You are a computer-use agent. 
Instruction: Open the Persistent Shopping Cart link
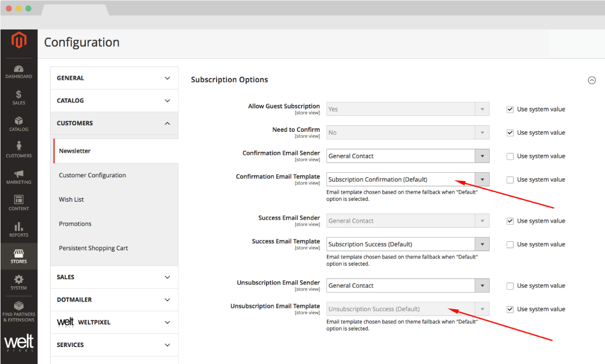point(93,248)
